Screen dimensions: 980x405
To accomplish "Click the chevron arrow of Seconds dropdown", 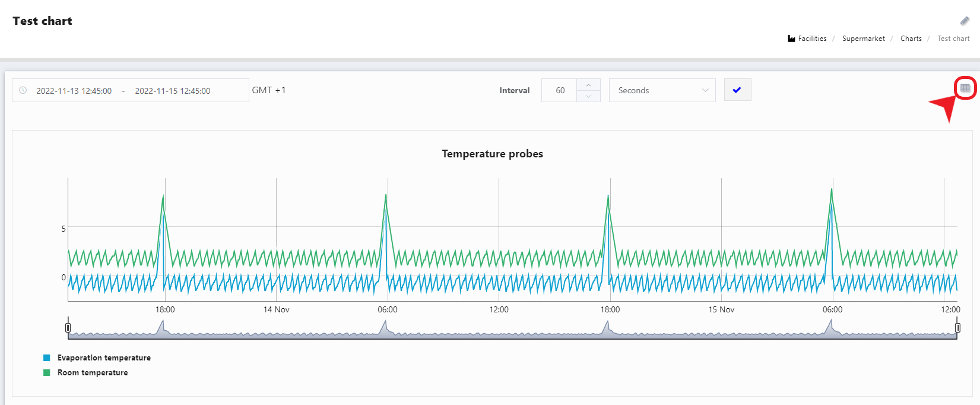I will (x=705, y=90).
